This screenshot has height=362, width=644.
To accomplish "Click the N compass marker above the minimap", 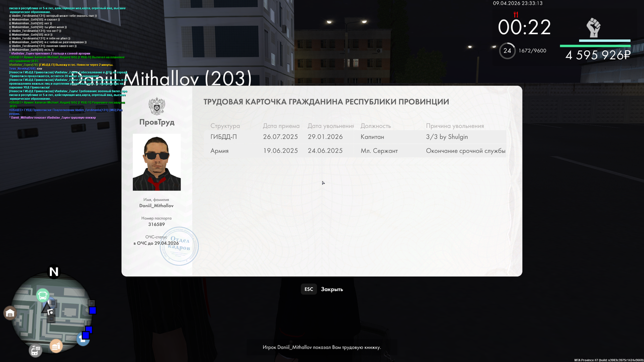I will [x=53, y=272].
